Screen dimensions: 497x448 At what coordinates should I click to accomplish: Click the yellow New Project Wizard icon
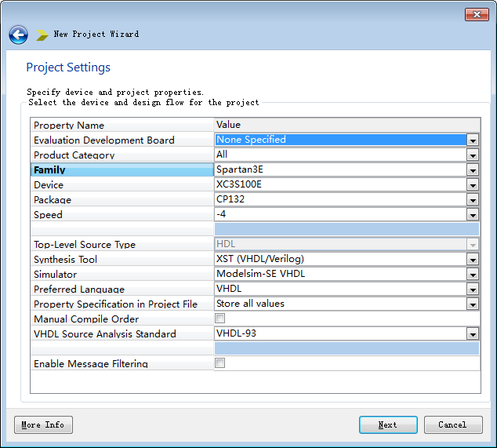click(42, 35)
